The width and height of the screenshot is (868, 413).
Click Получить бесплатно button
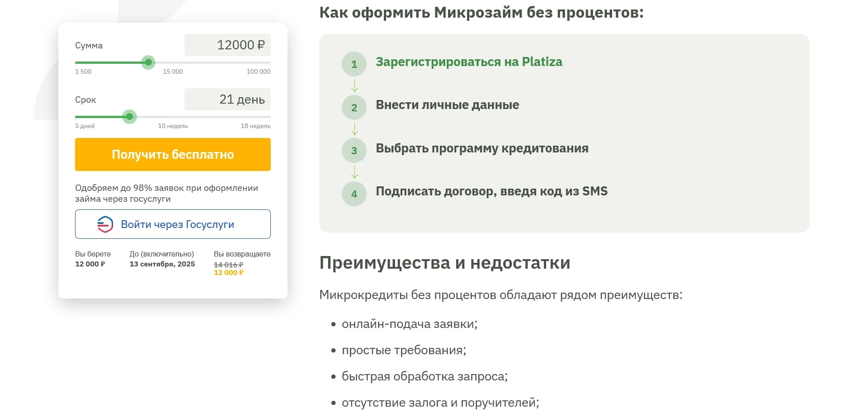coord(172,155)
